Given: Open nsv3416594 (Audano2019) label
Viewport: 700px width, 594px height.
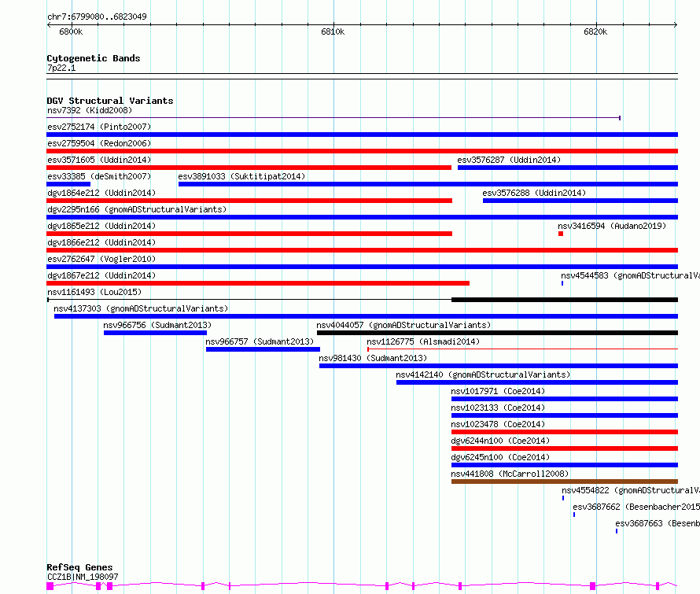Looking at the screenshot, I should 612,226.
